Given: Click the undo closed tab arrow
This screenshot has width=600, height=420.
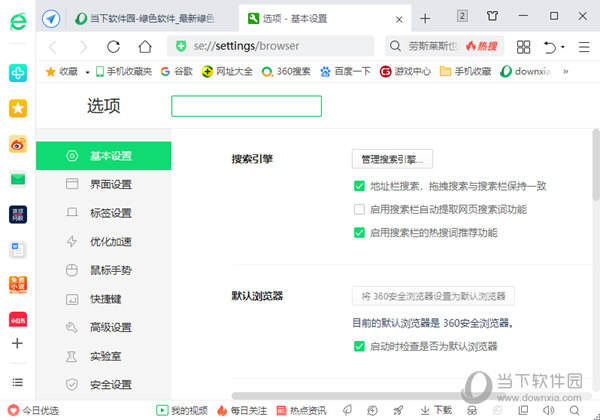Looking at the screenshot, I should click(549, 47).
